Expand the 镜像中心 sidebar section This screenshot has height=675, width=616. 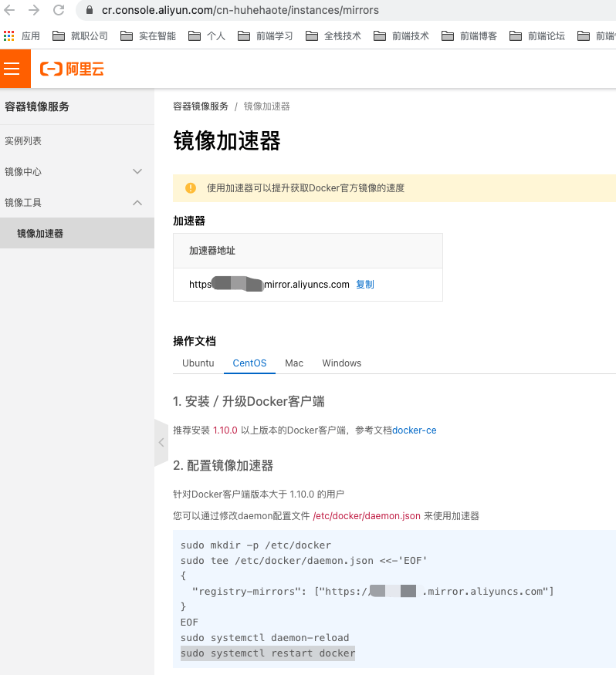point(76,172)
